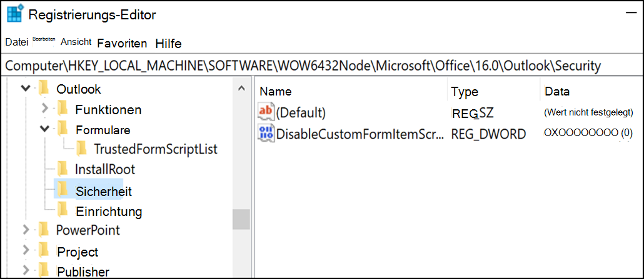
Task: Expand the Project tree node
Action: coord(26,250)
